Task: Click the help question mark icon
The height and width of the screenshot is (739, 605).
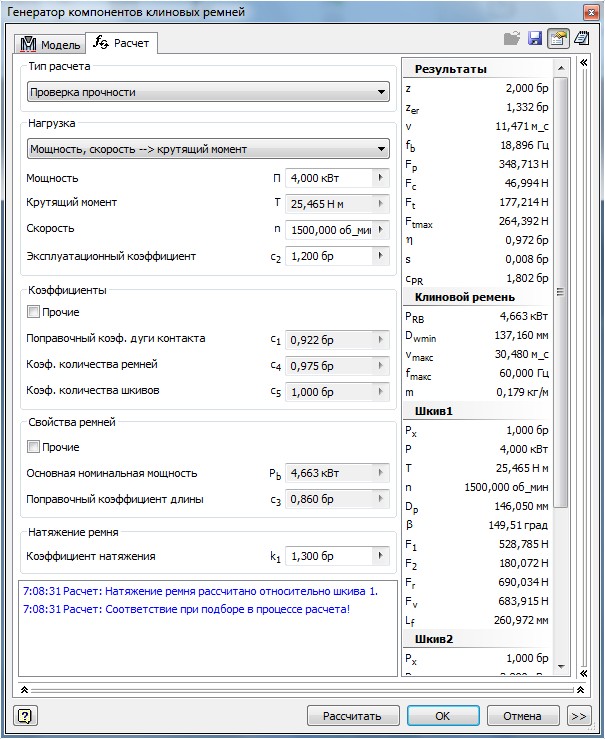Action: click(x=25, y=716)
